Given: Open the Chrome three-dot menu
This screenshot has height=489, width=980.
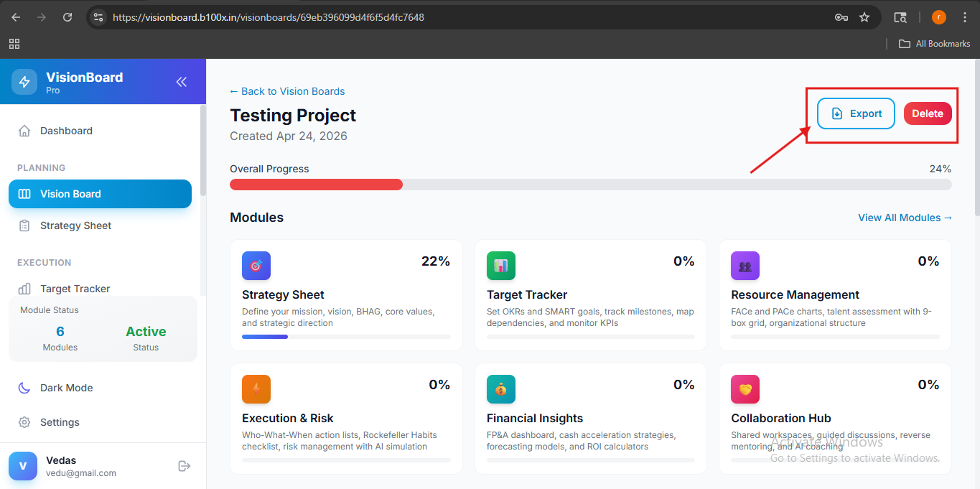Looking at the screenshot, I should click(964, 17).
